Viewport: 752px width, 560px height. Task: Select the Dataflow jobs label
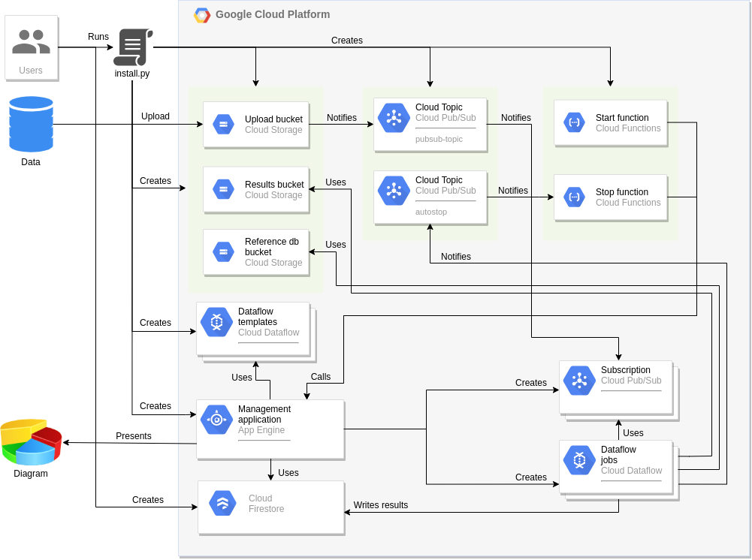click(618, 455)
